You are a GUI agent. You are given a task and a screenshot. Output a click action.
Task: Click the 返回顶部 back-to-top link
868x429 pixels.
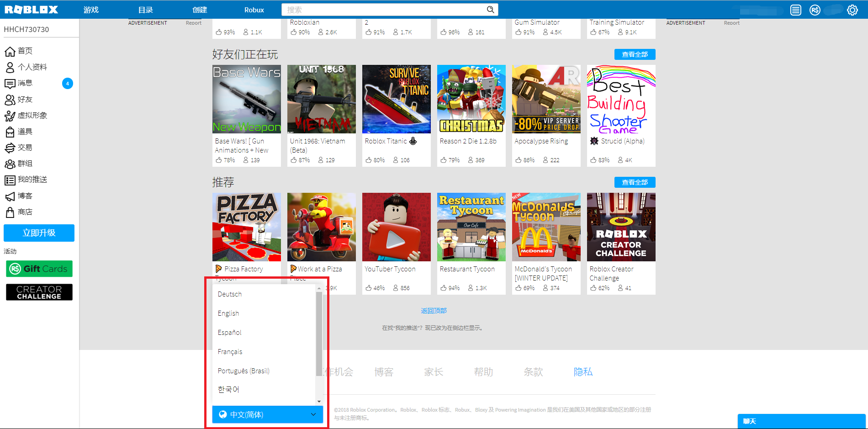tap(434, 311)
